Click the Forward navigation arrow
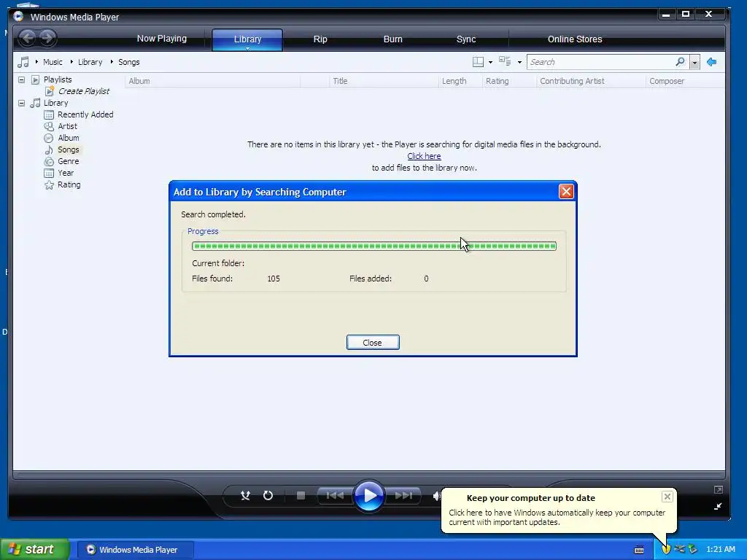 click(47, 38)
